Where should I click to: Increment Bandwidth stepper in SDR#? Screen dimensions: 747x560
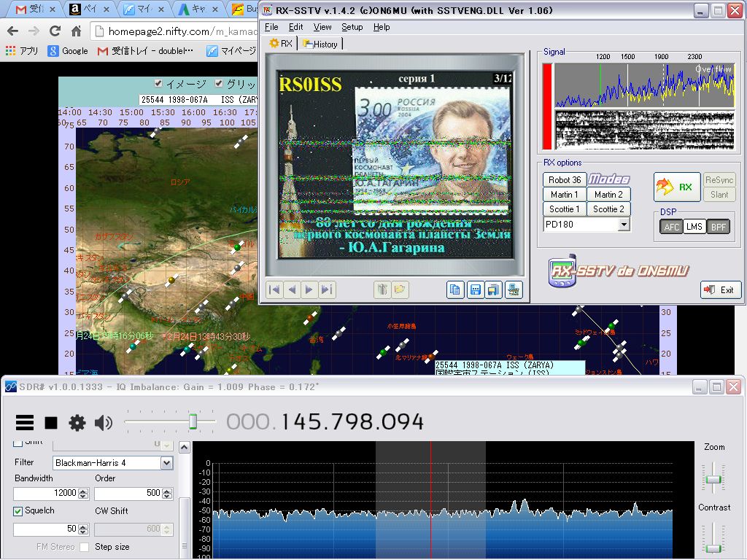pos(83,491)
